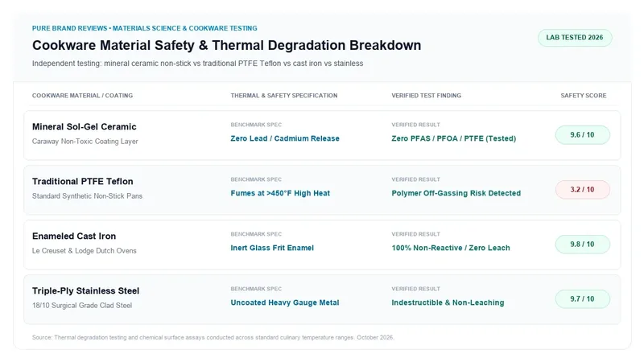Click the Independent testing subtitle text

197,64
